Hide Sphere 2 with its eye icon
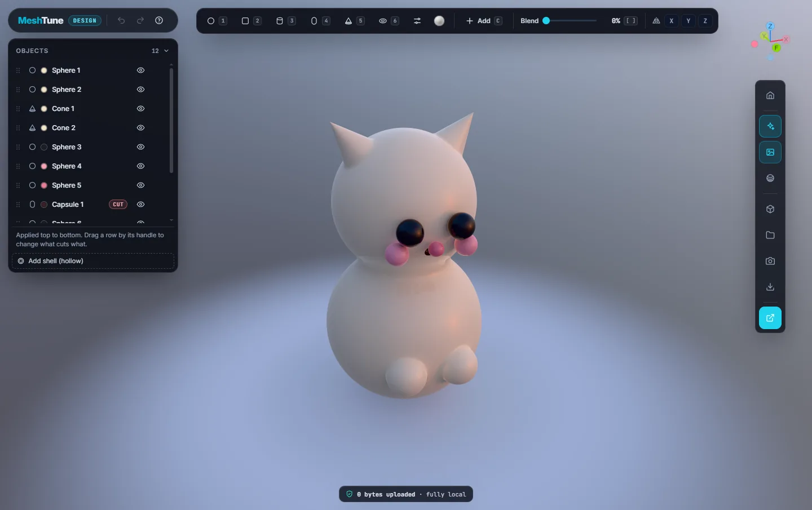This screenshot has height=510, width=812. (x=141, y=90)
